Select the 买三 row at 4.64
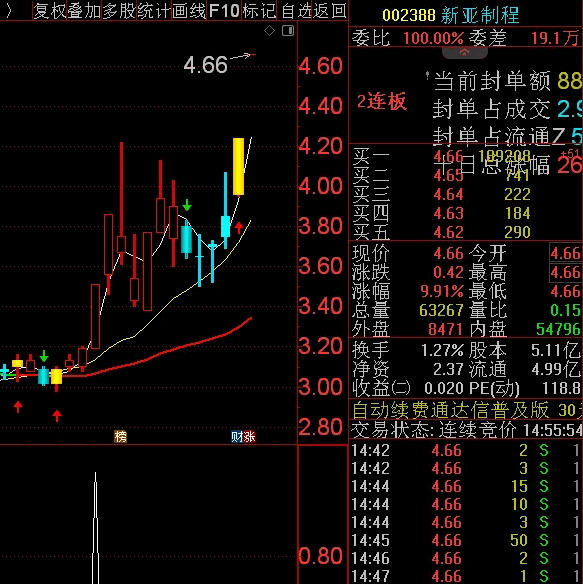 465,194
